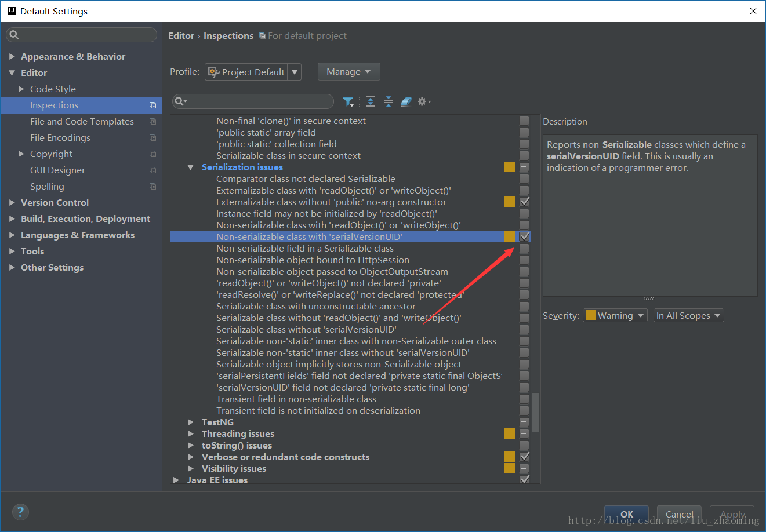The height and width of the screenshot is (532, 766).
Task: Click Serialization issues yellow severity swatch
Action: (x=510, y=167)
